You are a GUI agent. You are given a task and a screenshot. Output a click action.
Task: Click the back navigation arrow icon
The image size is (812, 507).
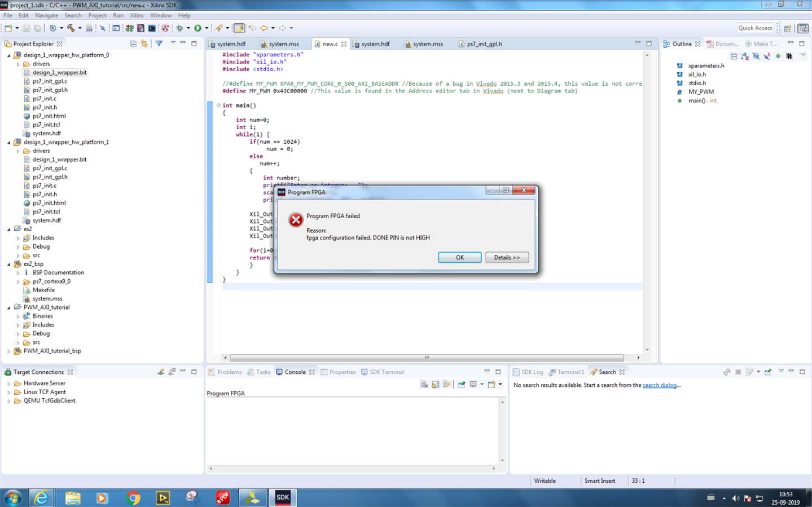(264, 28)
